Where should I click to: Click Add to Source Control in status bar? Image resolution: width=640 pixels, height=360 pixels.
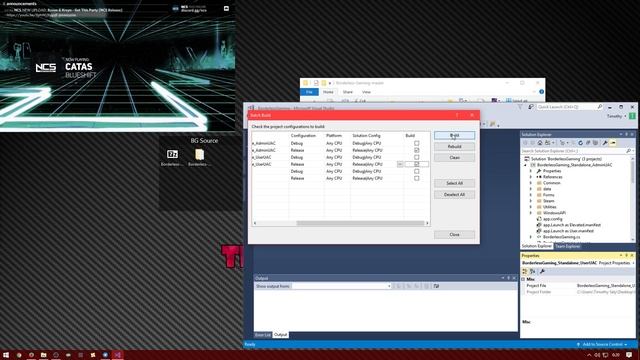click(x=602, y=344)
